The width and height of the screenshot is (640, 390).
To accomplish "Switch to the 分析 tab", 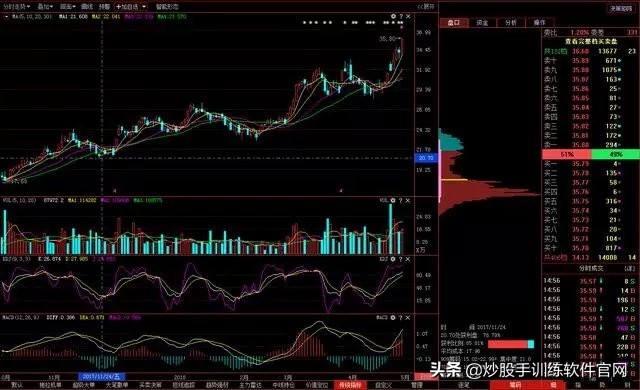I will (511, 23).
